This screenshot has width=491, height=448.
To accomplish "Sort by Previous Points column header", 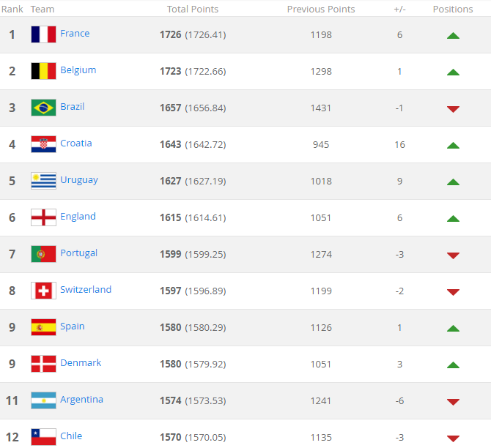I will 321,9.
